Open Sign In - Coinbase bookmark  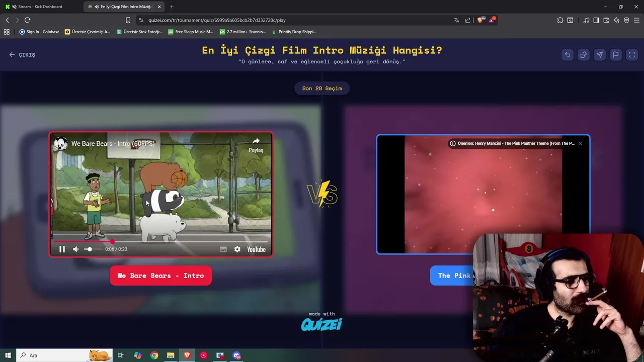coord(39,32)
